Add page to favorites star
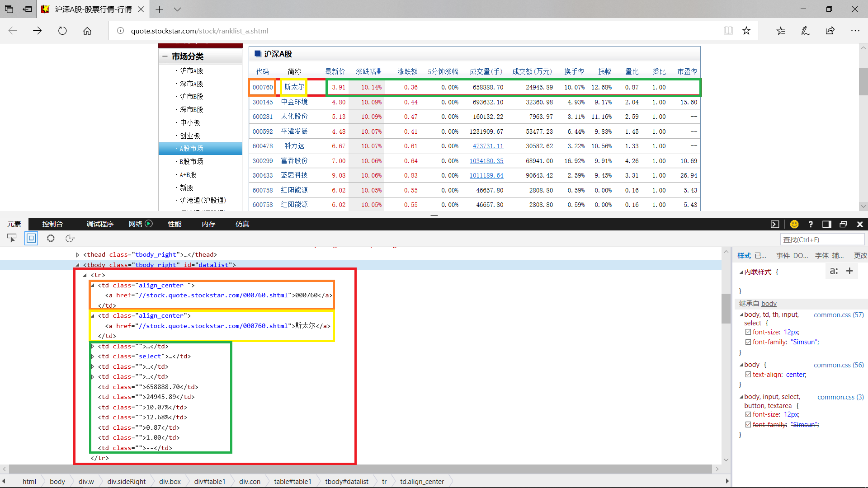Viewport: 868px width, 488px height. (x=746, y=31)
